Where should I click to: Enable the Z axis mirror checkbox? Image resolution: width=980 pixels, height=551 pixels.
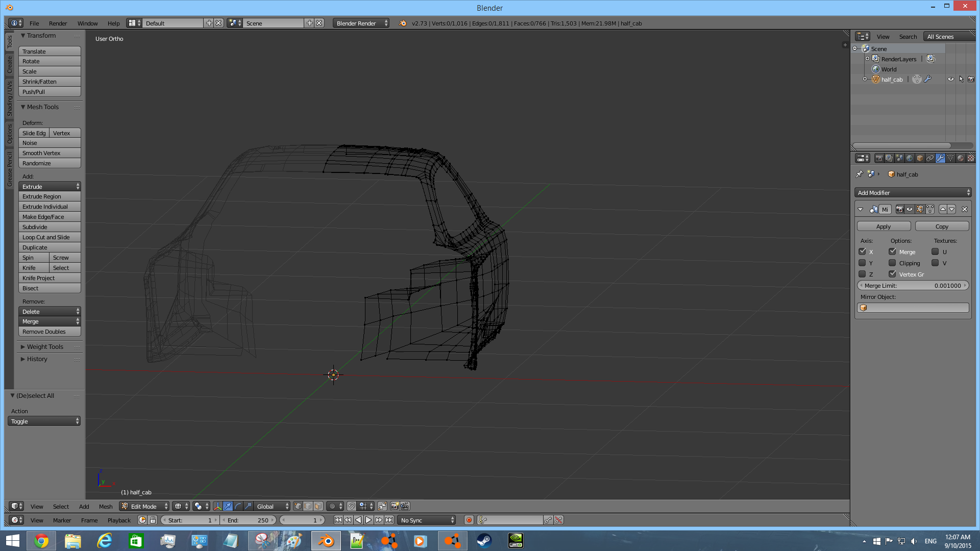[x=863, y=274]
